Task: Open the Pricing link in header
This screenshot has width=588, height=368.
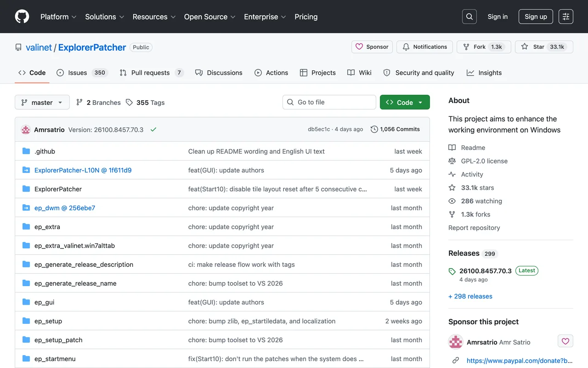Action: coord(306,17)
